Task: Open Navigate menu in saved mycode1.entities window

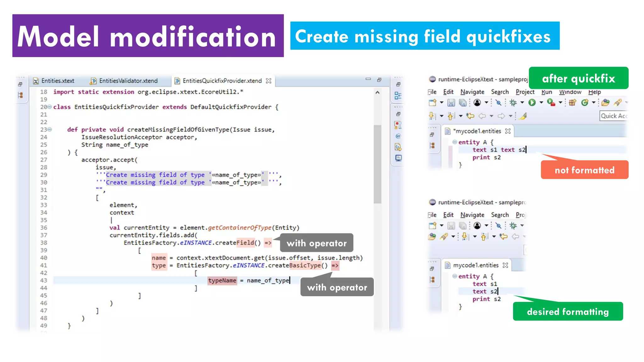Action: [x=472, y=215]
